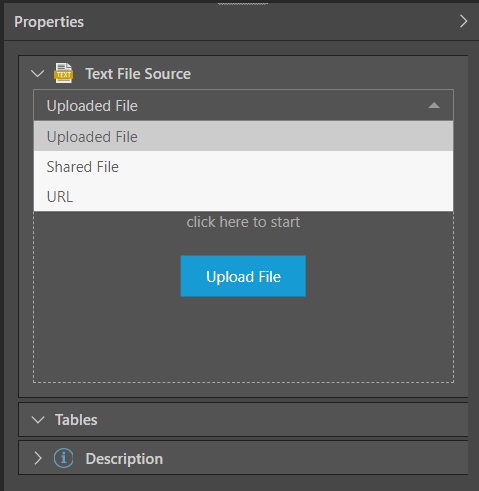Click the panel grip handle at top edge

coord(243,4)
